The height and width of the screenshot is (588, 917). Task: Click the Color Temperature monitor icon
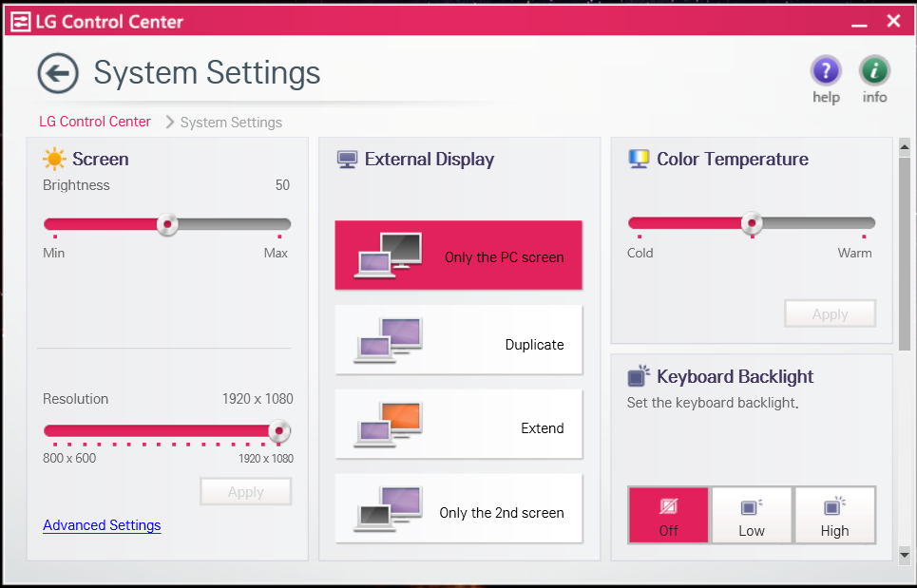(x=639, y=159)
